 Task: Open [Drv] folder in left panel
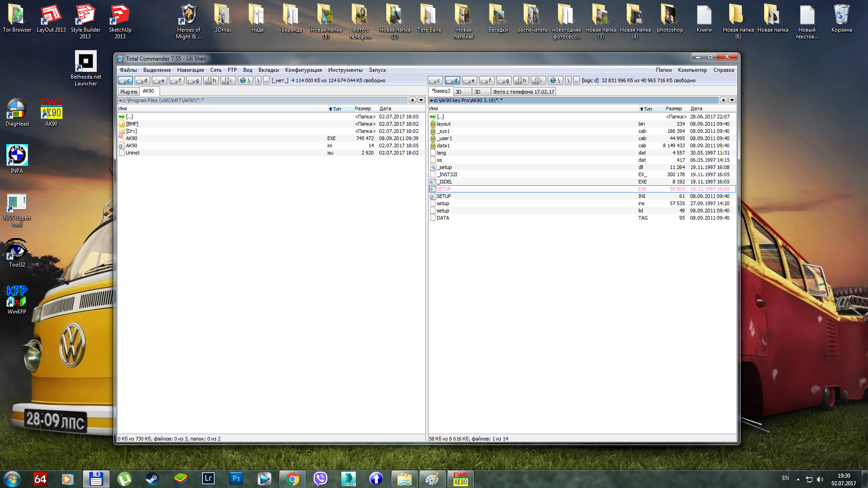[132, 131]
